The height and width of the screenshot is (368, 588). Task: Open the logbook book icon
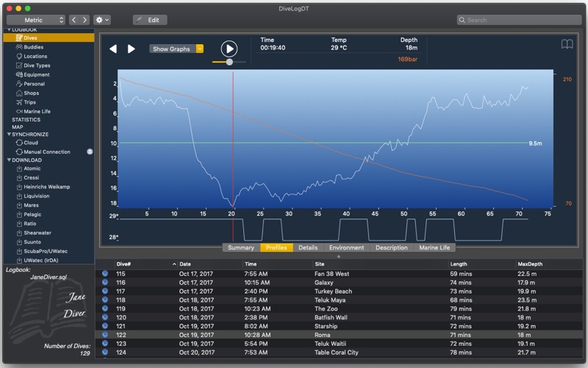click(x=567, y=44)
